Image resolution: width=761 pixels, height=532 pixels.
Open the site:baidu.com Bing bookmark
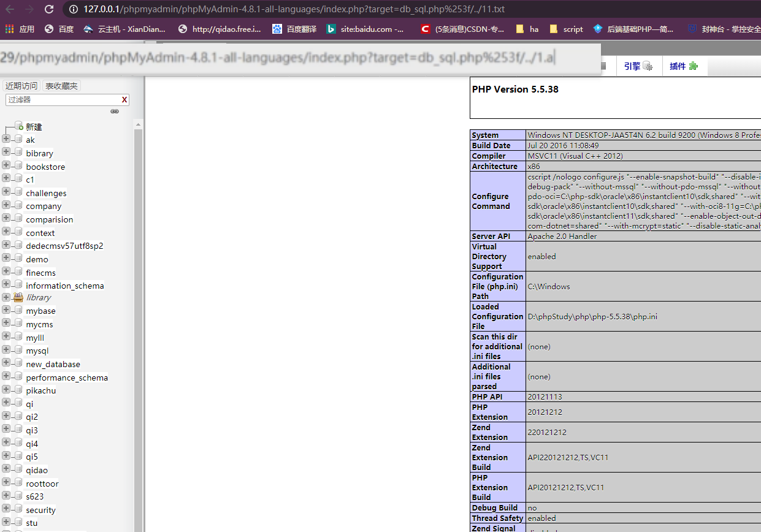coord(365,29)
